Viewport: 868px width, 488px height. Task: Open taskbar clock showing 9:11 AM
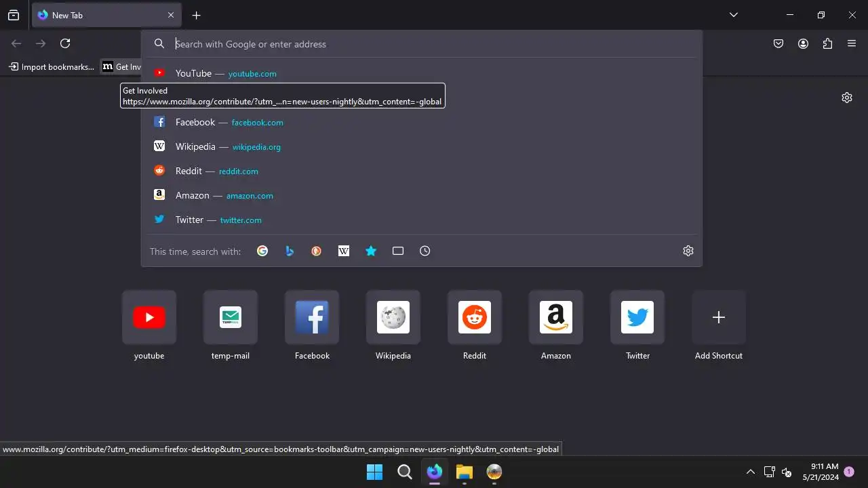point(821,472)
